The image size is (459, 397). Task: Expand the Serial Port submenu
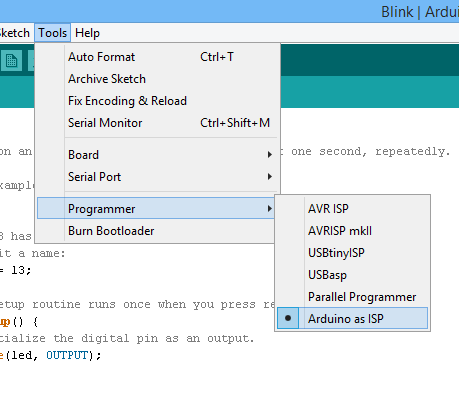point(158,177)
